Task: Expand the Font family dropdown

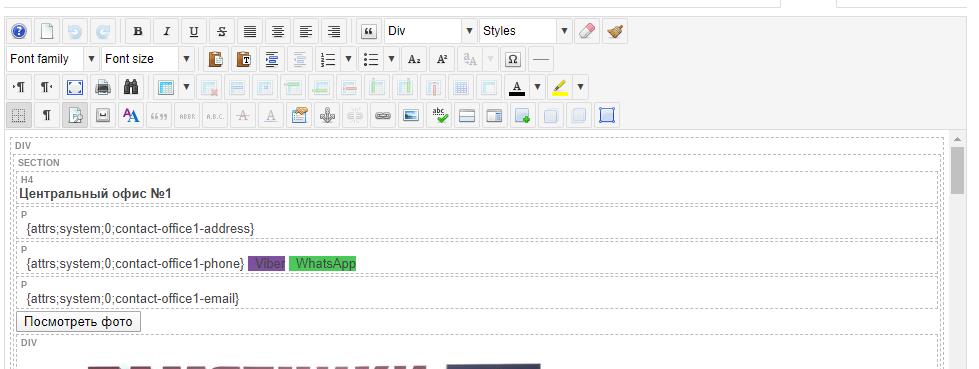Action: [x=53, y=59]
